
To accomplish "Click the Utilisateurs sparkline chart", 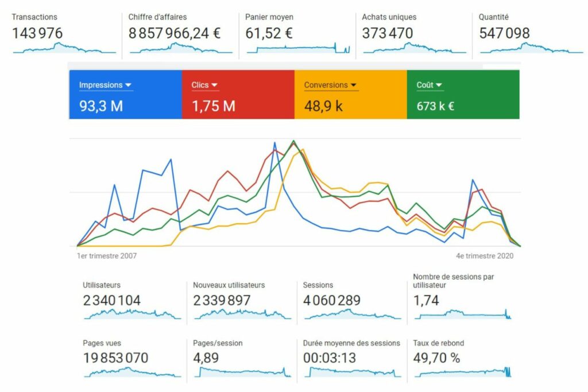I will click(x=133, y=314).
